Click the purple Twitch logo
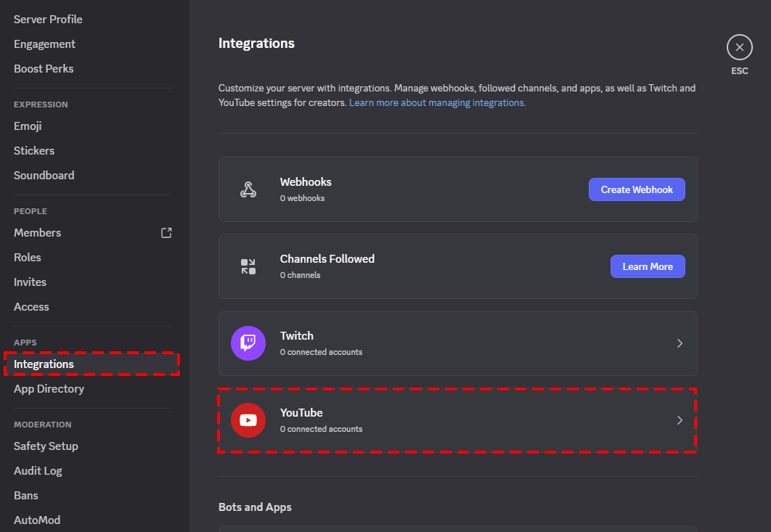 click(248, 343)
